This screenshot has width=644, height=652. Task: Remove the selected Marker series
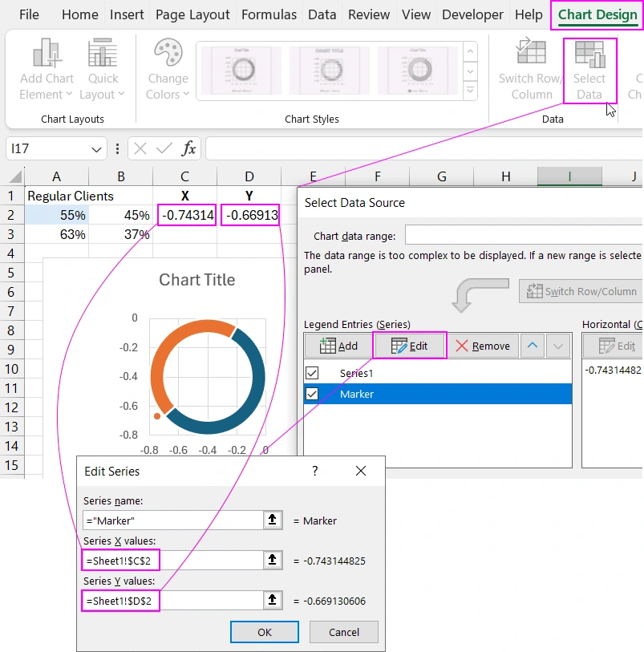click(x=484, y=346)
